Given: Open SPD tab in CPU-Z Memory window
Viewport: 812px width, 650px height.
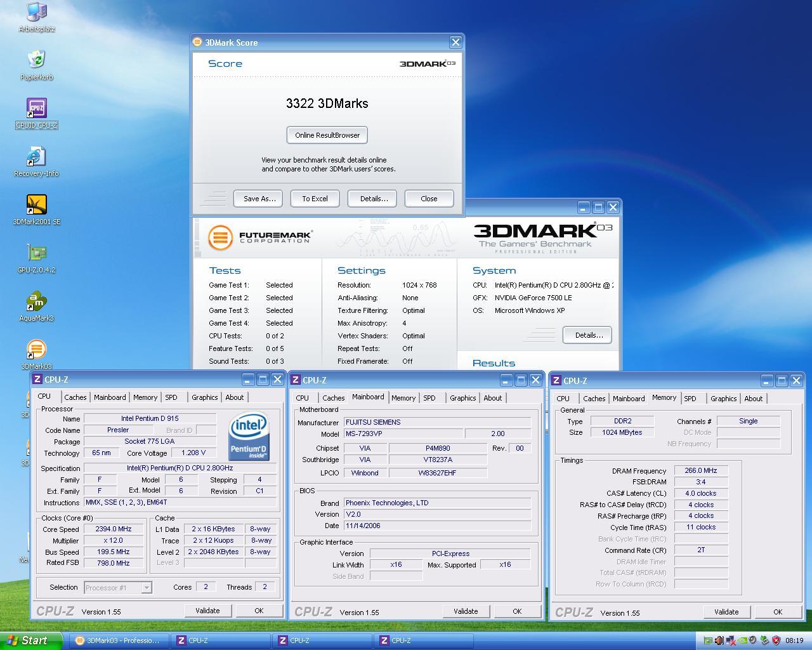Looking at the screenshot, I should [690, 399].
